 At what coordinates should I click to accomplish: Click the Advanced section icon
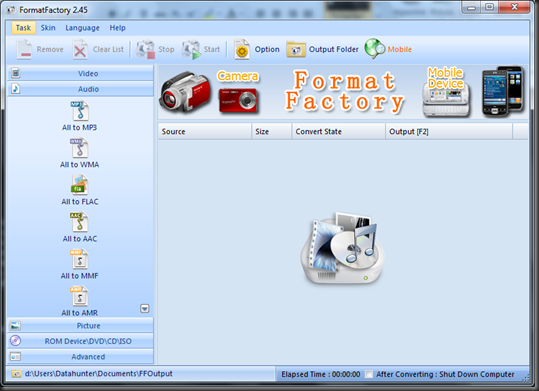click(15, 356)
